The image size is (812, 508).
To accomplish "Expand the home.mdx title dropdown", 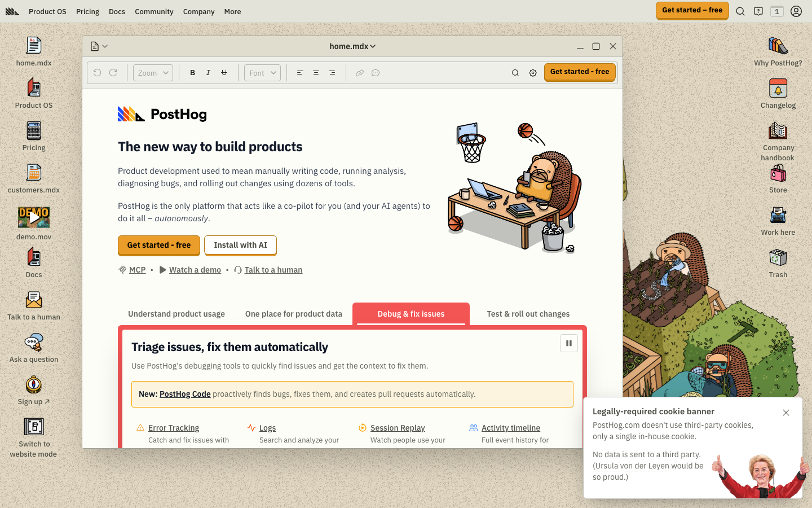I will point(352,46).
